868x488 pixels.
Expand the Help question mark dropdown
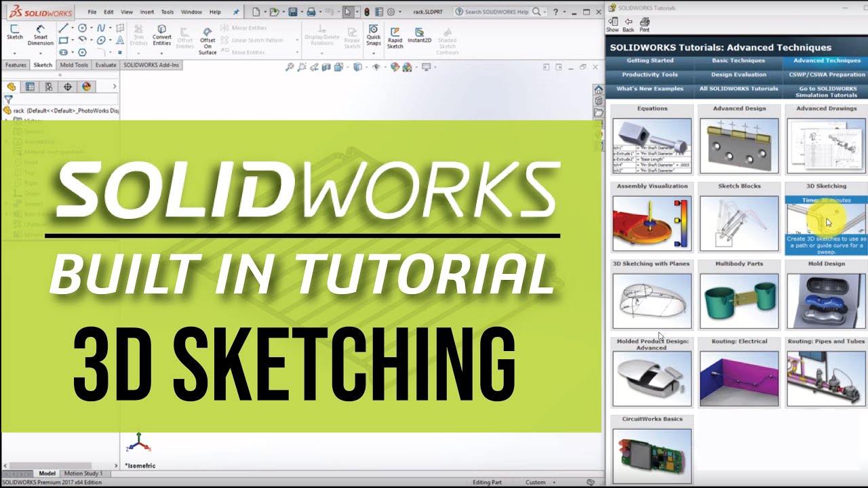[x=564, y=12]
